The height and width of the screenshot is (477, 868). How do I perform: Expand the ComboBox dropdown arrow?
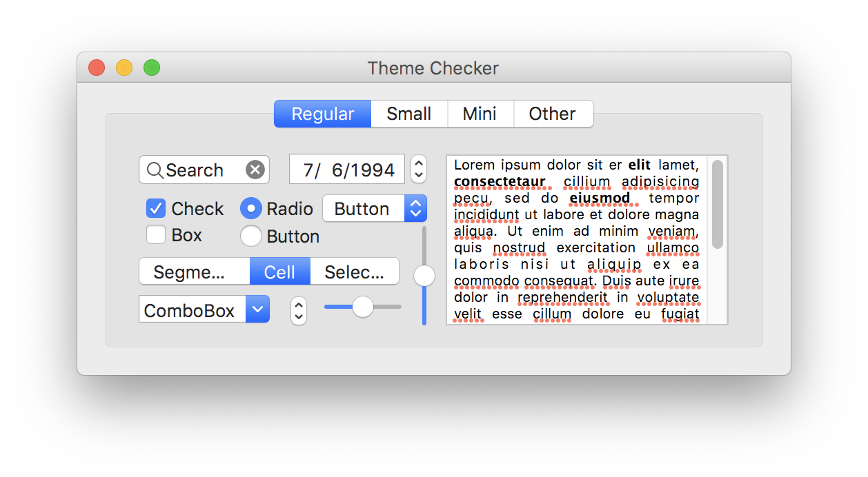tap(258, 310)
